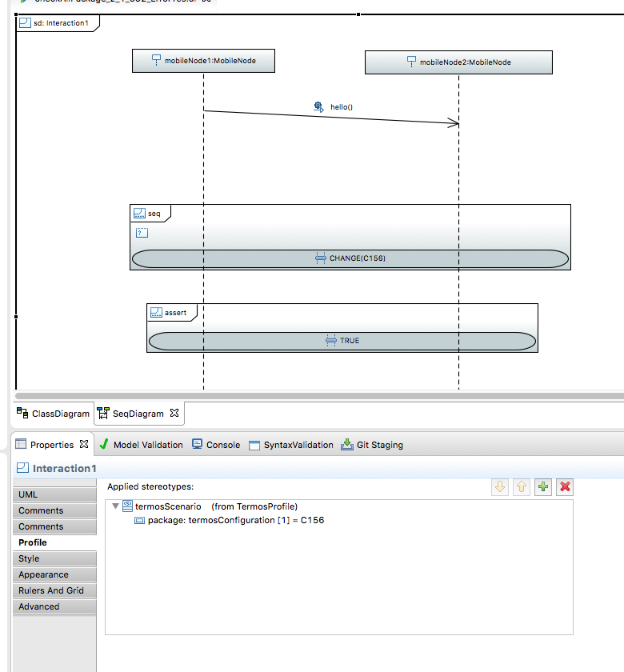Select the seq combined fragment label
The height and width of the screenshot is (672, 624).
154,214
